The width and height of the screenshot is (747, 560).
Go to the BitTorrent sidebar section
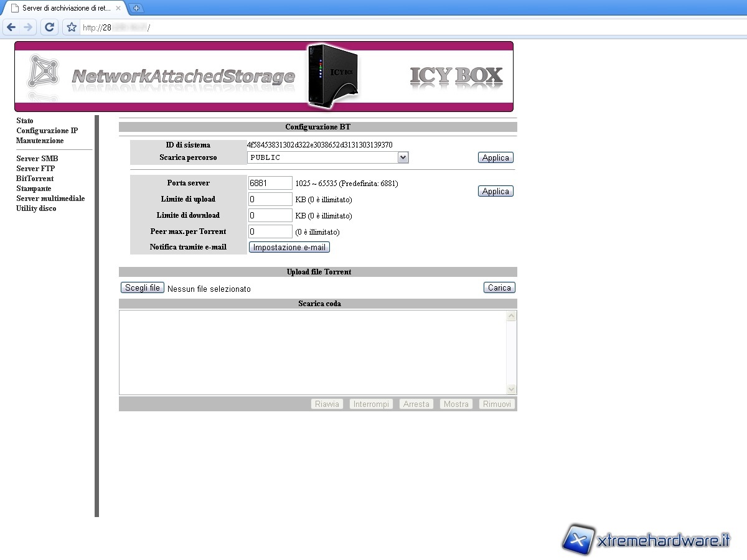(x=35, y=179)
